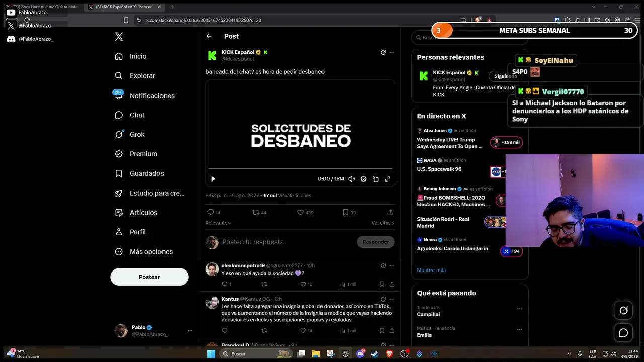Open Notificaciones in the sidebar

[144, 96]
